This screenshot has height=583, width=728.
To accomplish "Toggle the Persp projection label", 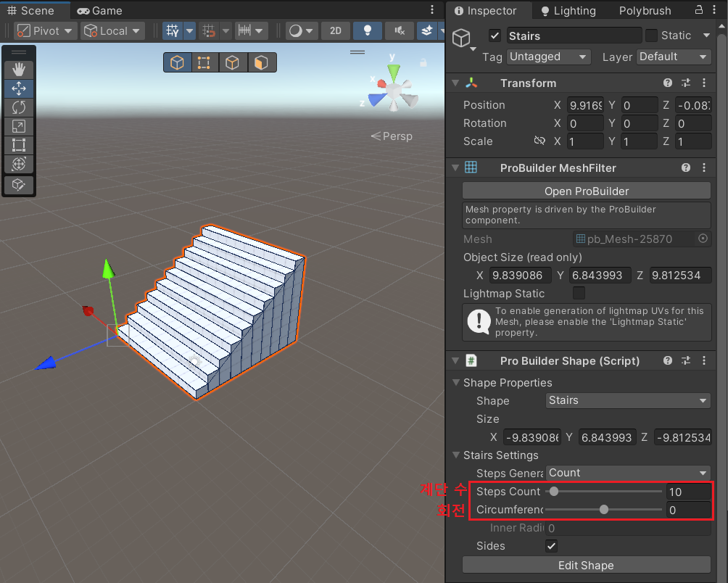I will point(392,136).
